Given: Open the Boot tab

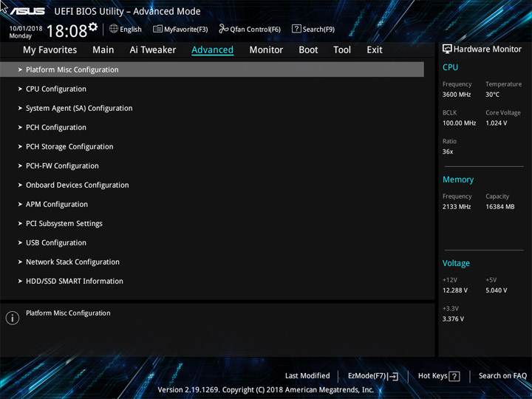Looking at the screenshot, I should [x=308, y=50].
